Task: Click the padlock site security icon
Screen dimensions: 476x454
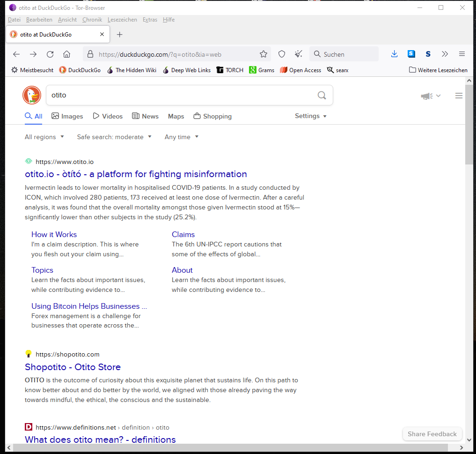Action: tap(90, 54)
